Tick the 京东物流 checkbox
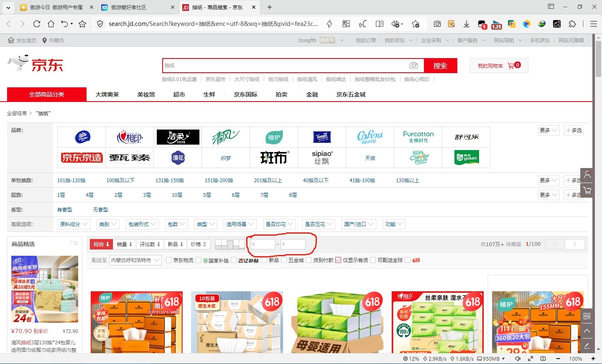The height and width of the screenshot is (364, 602). (x=169, y=260)
